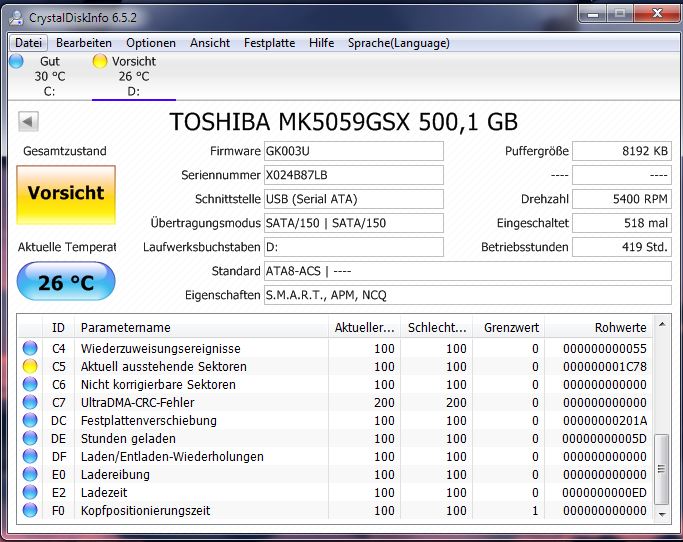Click blue status orb for DF row
The width and height of the screenshot is (683, 542).
point(30,456)
